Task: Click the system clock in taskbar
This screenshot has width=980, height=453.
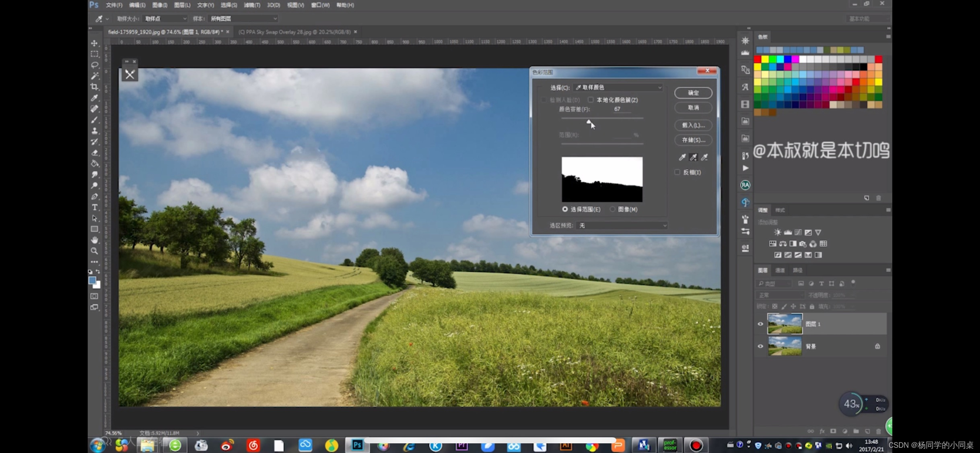Action: [871, 445]
